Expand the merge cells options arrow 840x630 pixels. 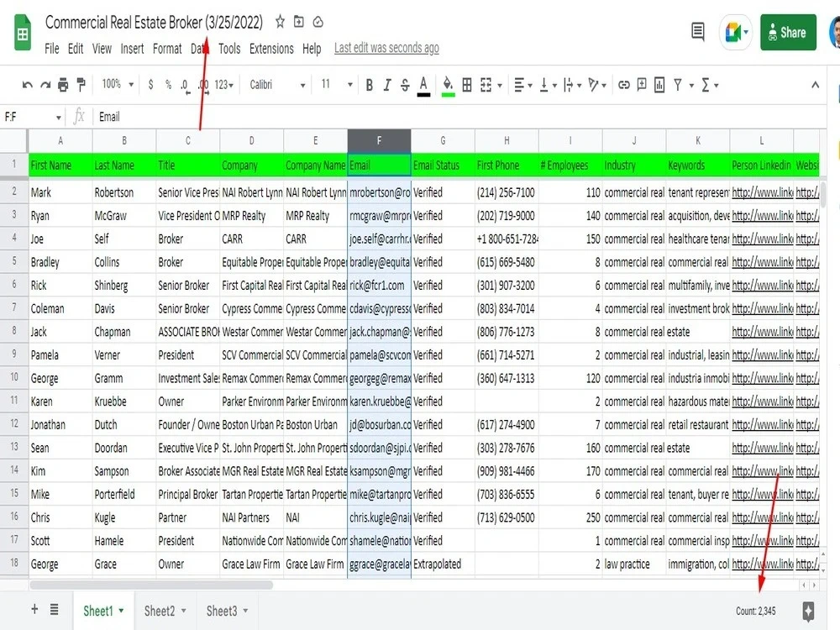(x=500, y=85)
